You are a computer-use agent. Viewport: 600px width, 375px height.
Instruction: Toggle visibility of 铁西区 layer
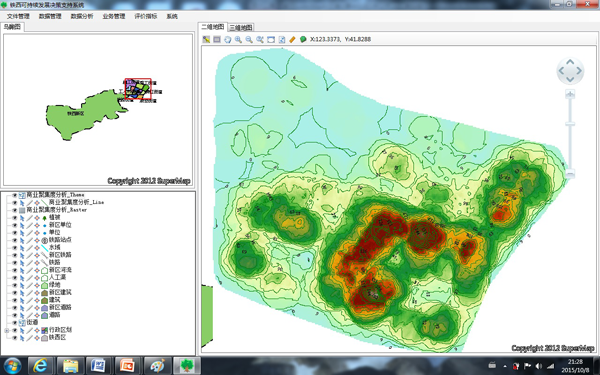pos(15,338)
